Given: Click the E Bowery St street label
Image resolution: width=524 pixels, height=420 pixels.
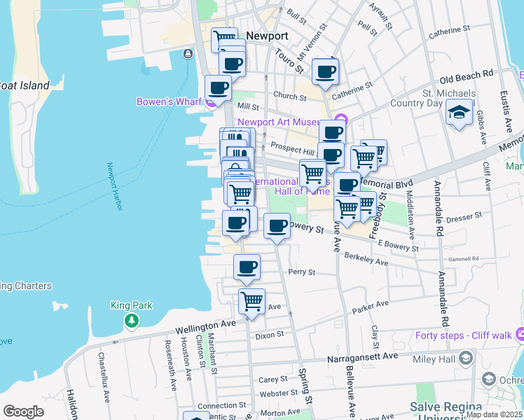Looking at the screenshot, I should (x=399, y=246).
